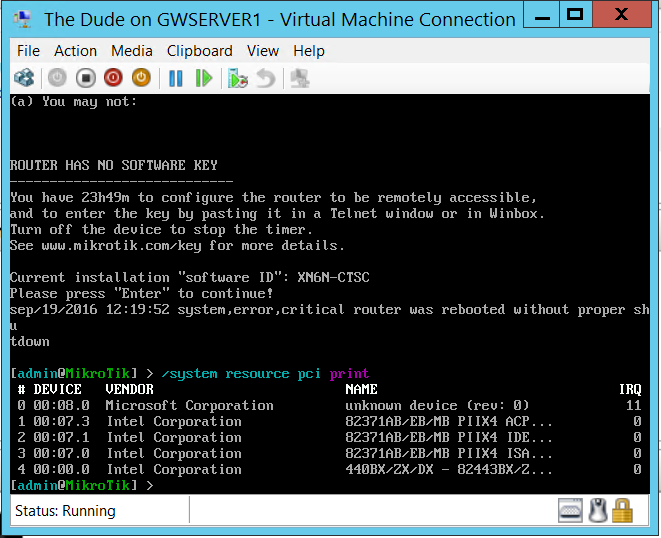This screenshot has width=661, height=538.
Task: Click device address 00:08.0
Action: (x=62, y=405)
